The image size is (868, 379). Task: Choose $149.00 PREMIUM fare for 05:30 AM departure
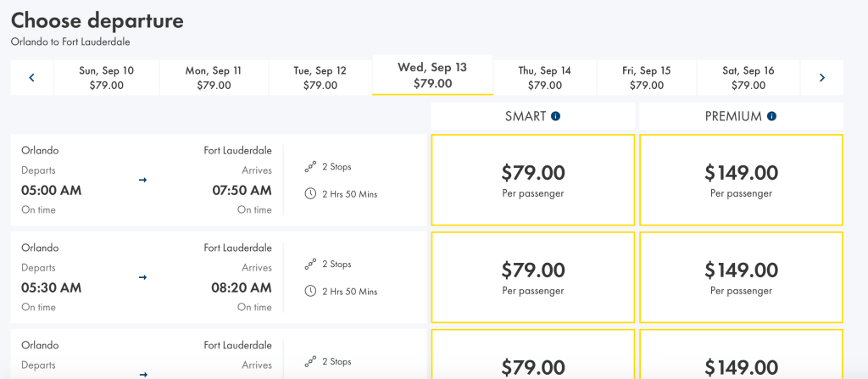[741, 277]
